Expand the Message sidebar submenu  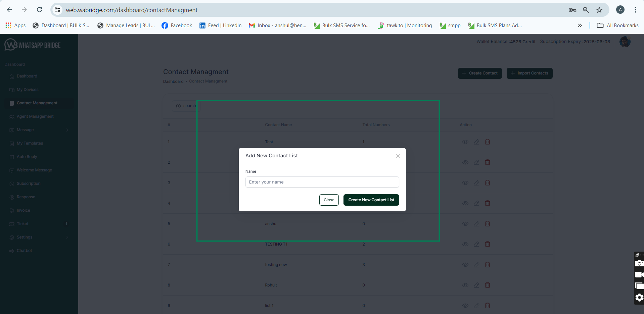(39, 130)
